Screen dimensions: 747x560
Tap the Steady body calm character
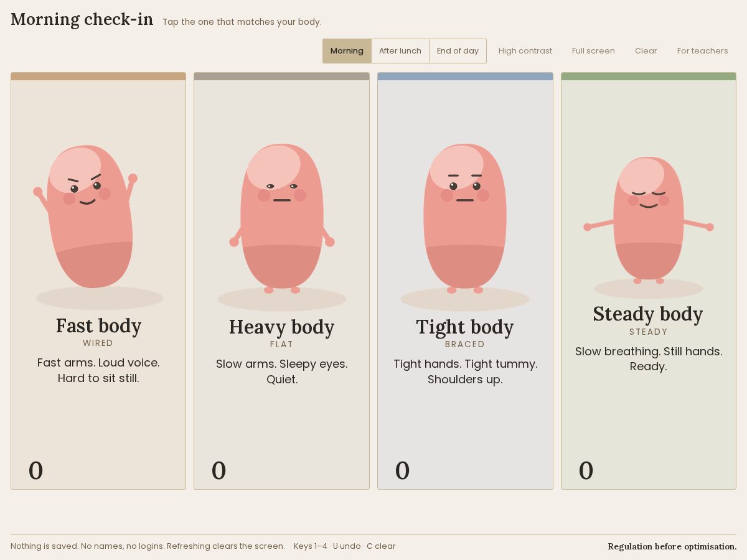[648, 220]
